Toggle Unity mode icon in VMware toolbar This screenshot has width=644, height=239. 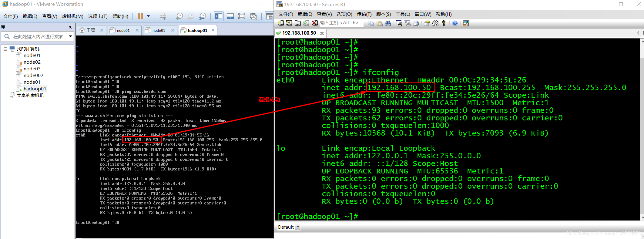(253, 16)
